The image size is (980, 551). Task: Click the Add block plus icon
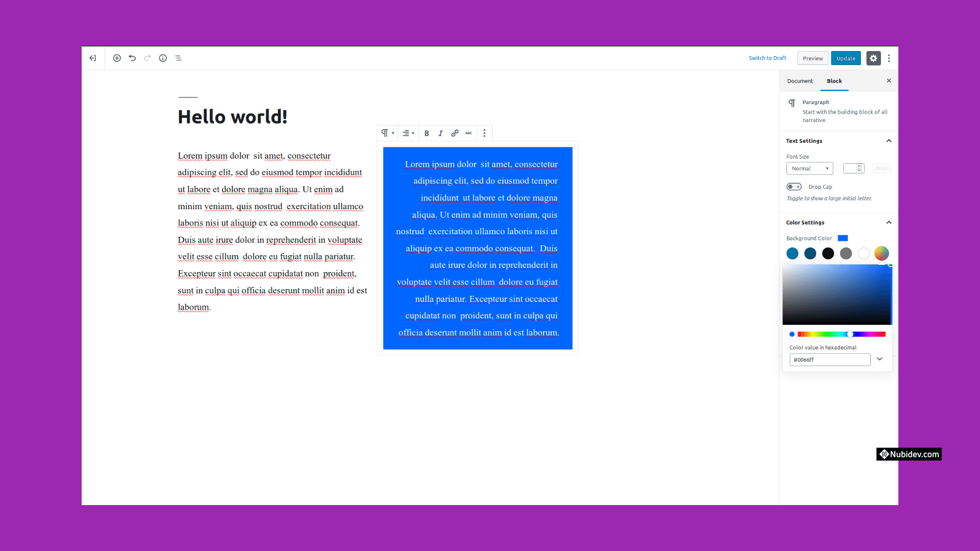click(x=117, y=58)
